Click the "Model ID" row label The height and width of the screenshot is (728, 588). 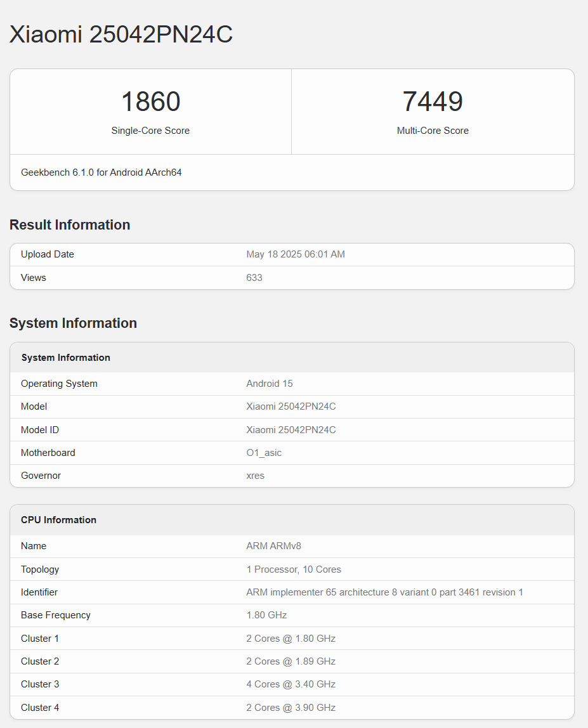click(40, 430)
